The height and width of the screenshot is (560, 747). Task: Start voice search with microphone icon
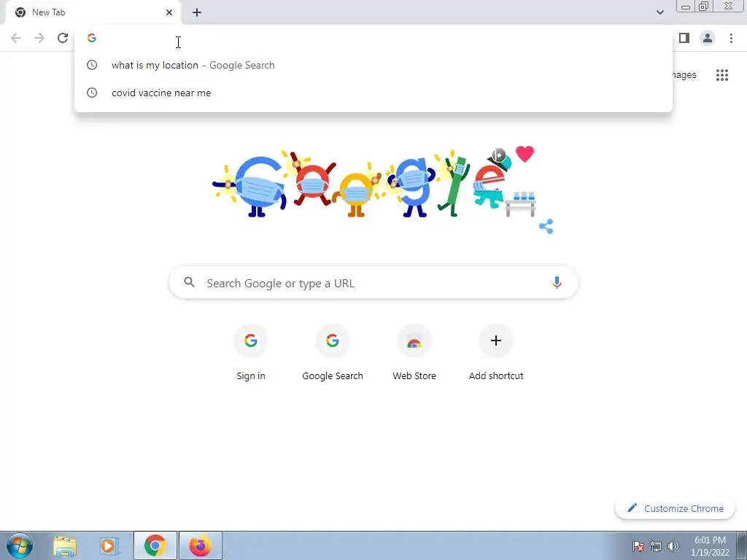pos(557,282)
